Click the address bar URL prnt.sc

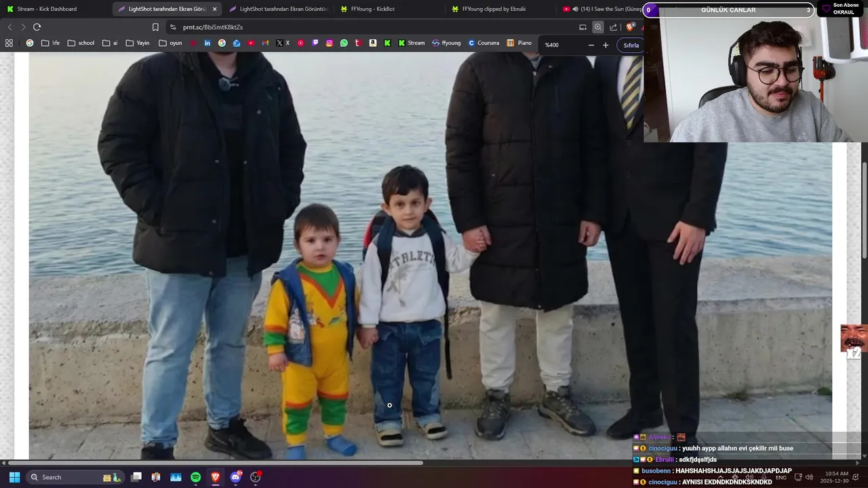coord(213,27)
